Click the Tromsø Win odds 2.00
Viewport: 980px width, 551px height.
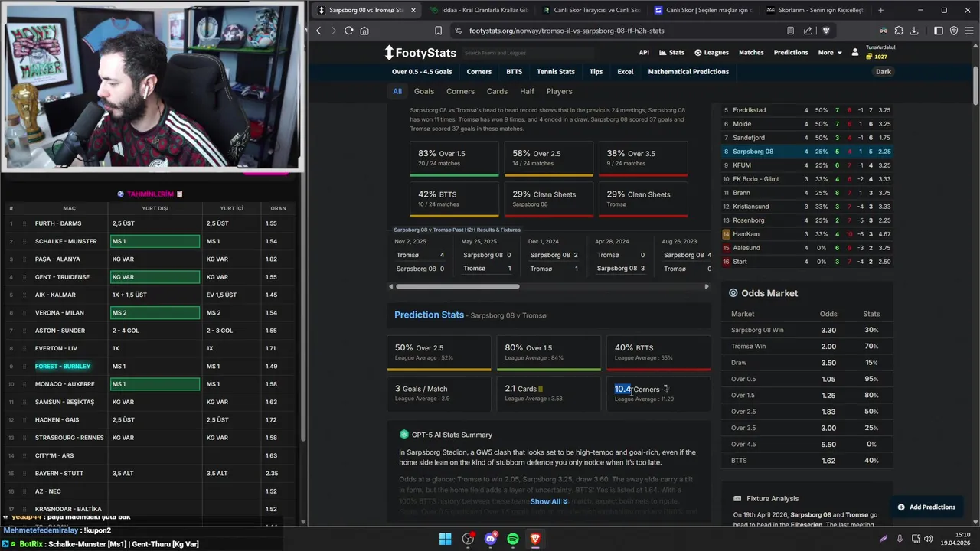pos(828,346)
